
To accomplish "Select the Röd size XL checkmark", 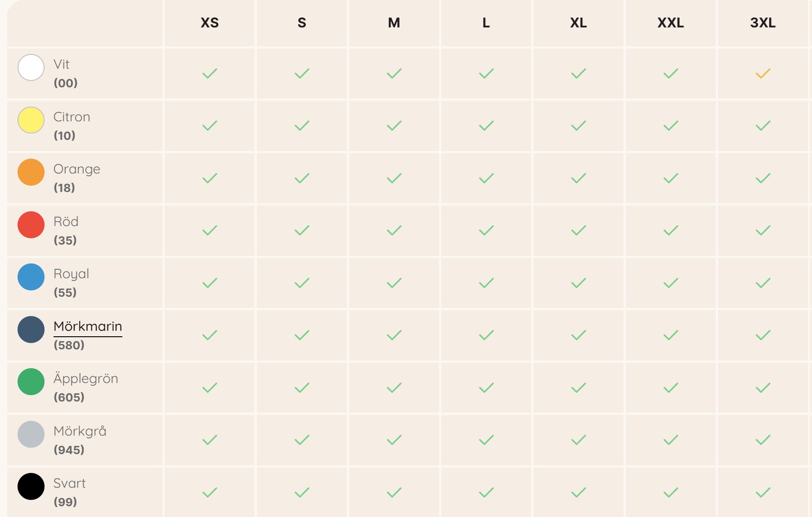I will 579,230.
